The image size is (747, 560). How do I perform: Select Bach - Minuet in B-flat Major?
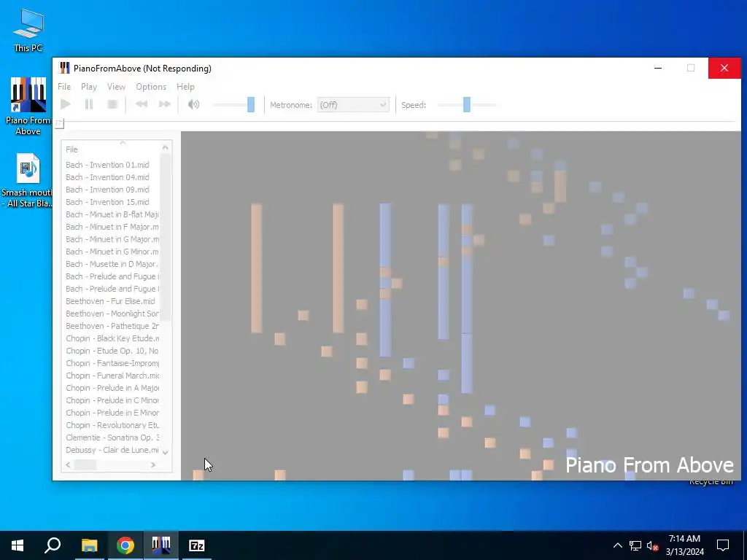point(112,214)
